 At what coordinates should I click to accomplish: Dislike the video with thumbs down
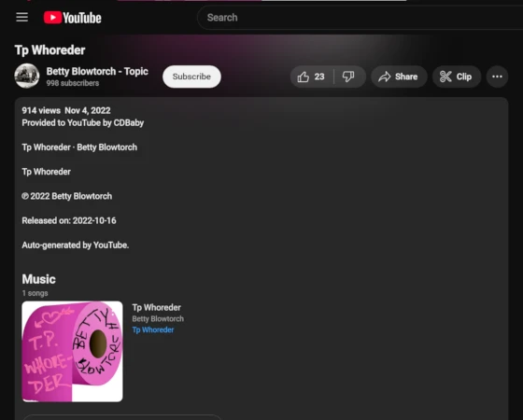pyautogui.click(x=348, y=77)
